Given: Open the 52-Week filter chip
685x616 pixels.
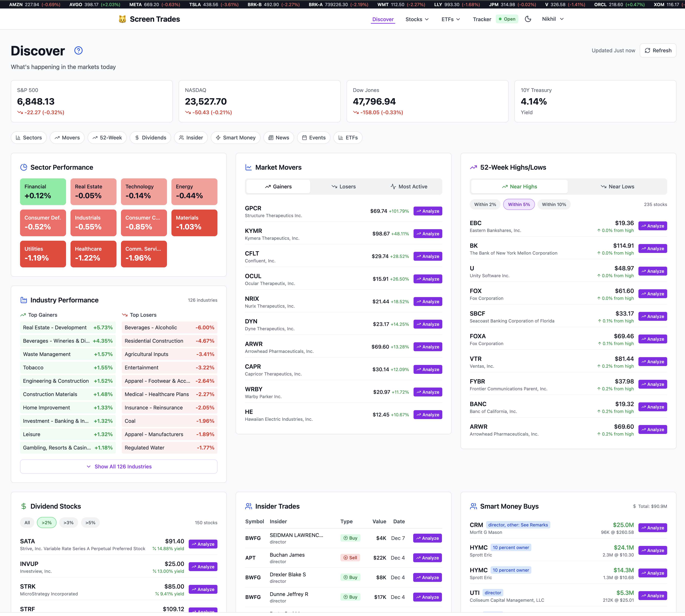Looking at the screenshot, I should pos(107,137).
